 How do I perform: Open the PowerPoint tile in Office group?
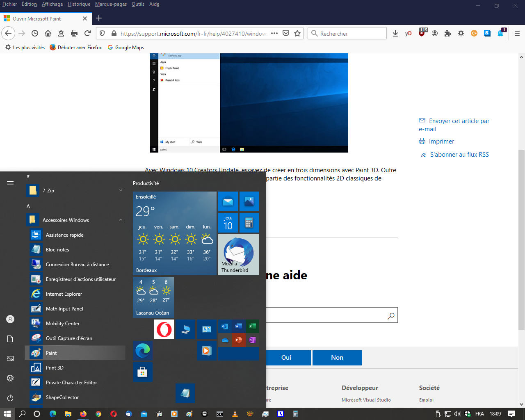coord(239,340)
